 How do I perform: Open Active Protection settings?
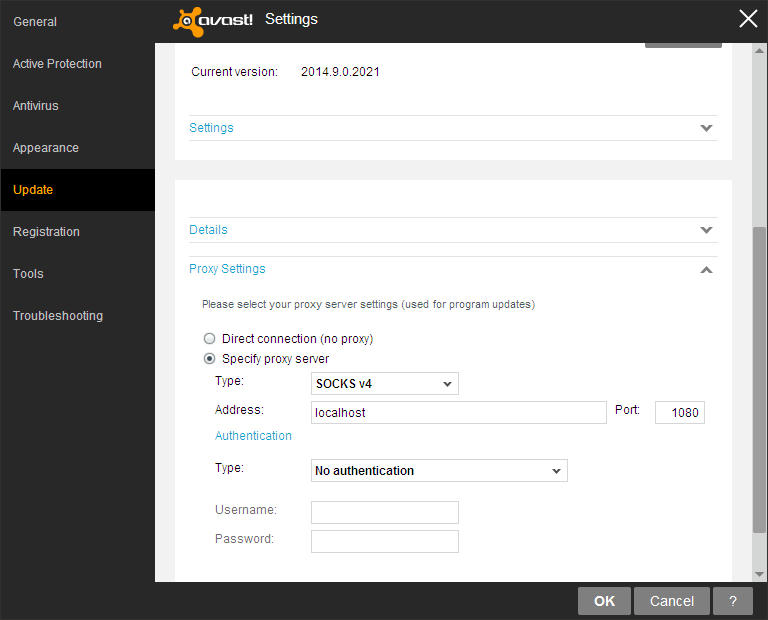click(57, 64)
